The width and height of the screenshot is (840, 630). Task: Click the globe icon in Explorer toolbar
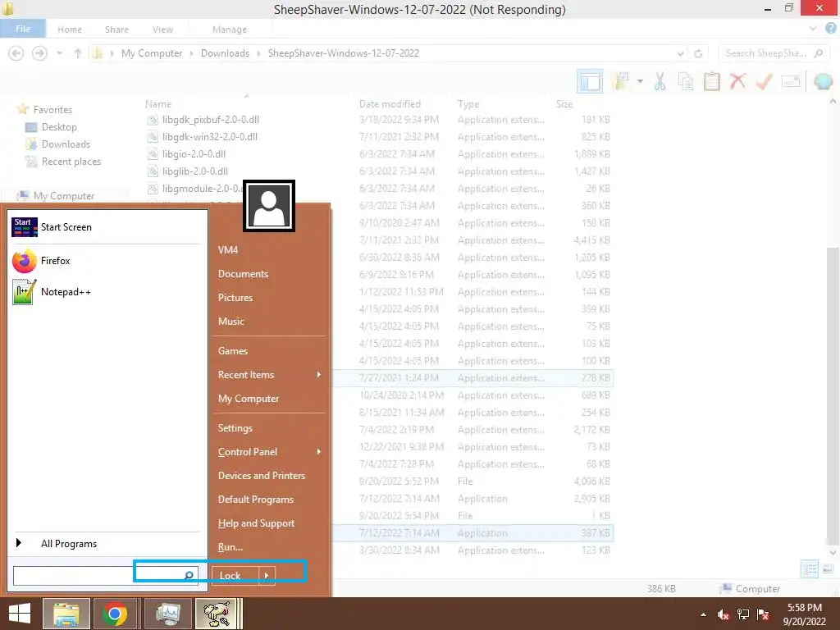pyautogui.click(x=823, y=81)
